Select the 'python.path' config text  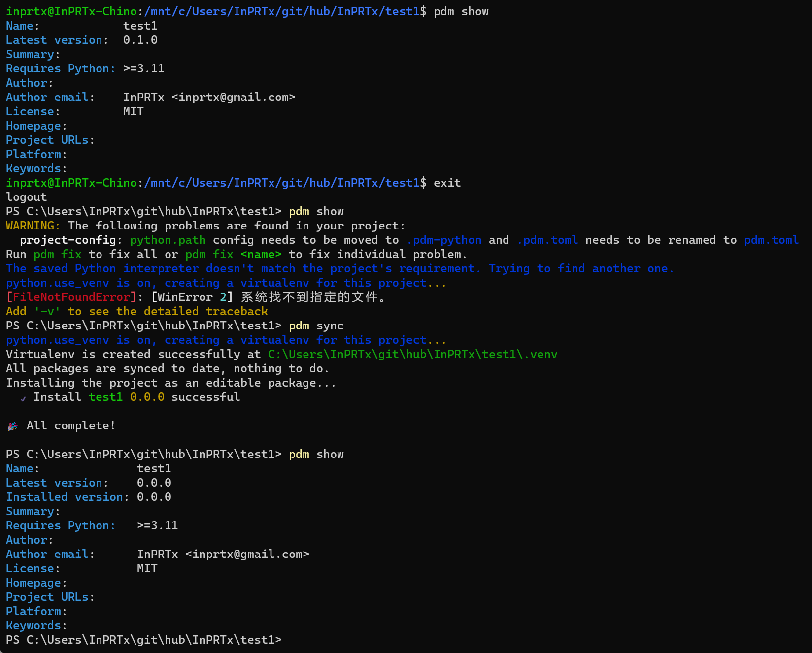coord(168,240)
